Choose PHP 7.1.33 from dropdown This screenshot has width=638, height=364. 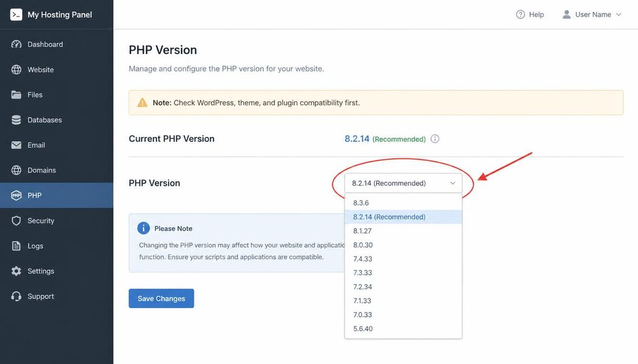(x=403, y=301)
